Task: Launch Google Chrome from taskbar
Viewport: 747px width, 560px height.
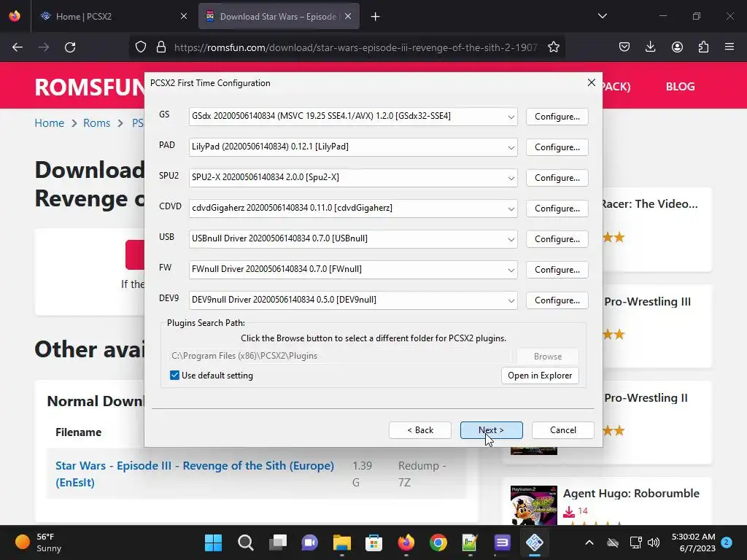Action: [x=438, y=542]
